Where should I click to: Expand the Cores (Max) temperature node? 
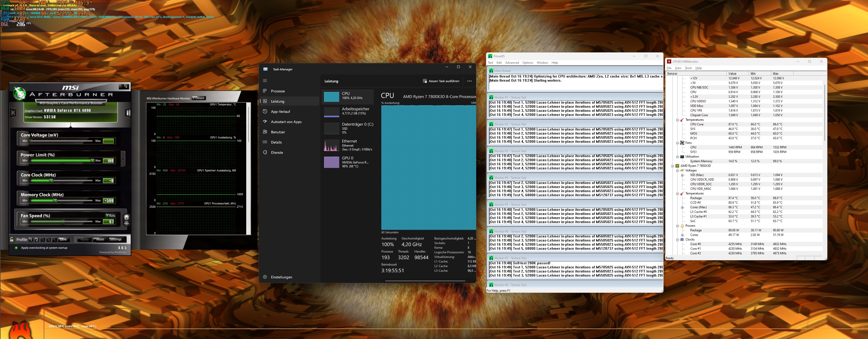coord(682,207)
